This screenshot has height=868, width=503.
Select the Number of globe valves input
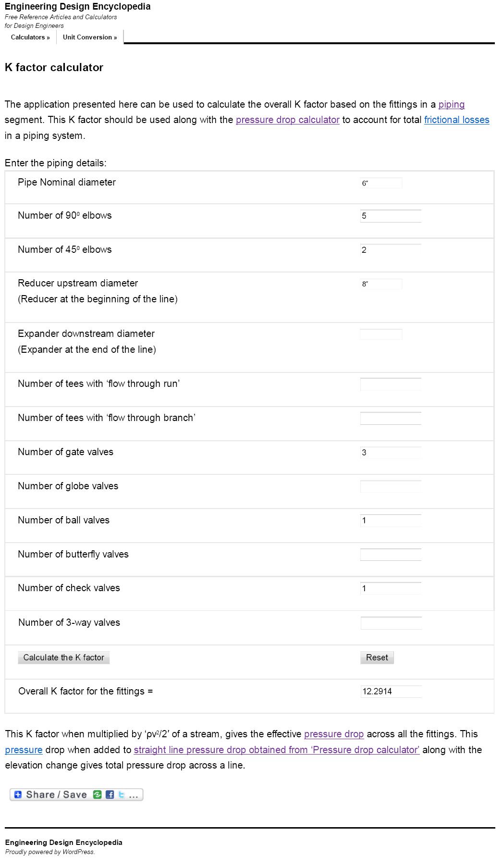391,486
